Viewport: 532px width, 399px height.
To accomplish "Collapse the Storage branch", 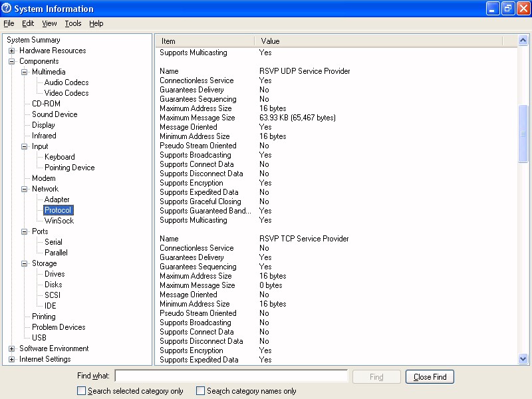I will (x=24, y=263).
